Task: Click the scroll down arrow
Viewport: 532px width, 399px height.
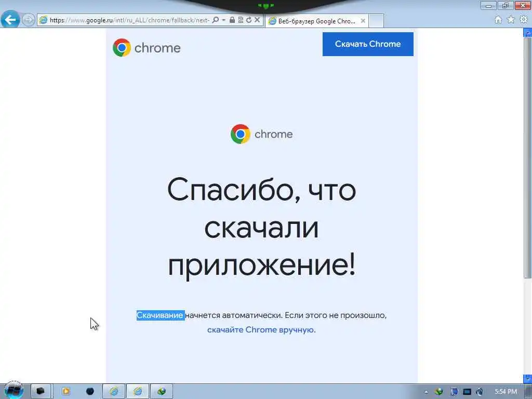Action: (528, 378)
